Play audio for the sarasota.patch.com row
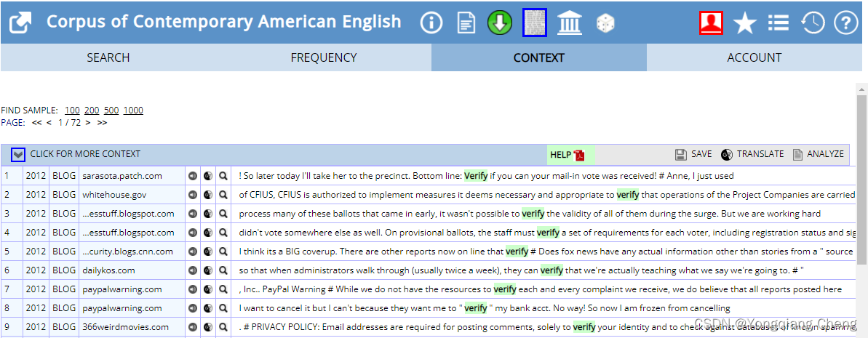Image resolution: width=868 pixels, height=338 pixels. (193, 176)
